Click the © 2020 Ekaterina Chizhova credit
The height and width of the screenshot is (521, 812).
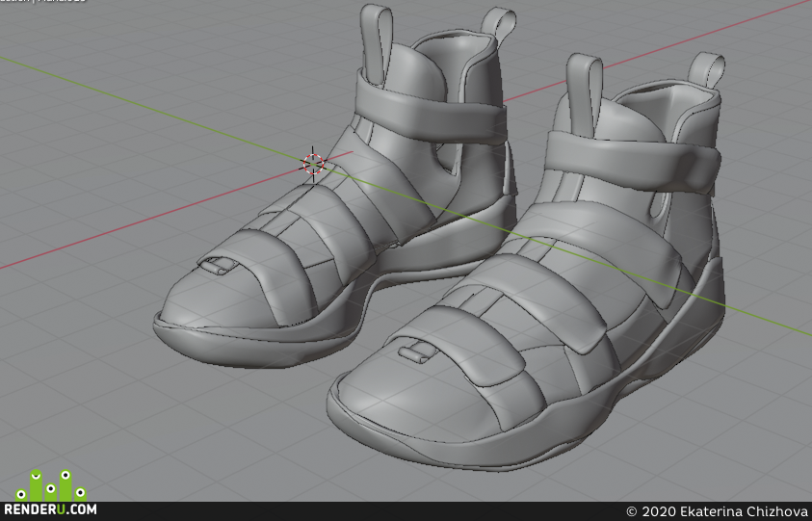point(717,511)
